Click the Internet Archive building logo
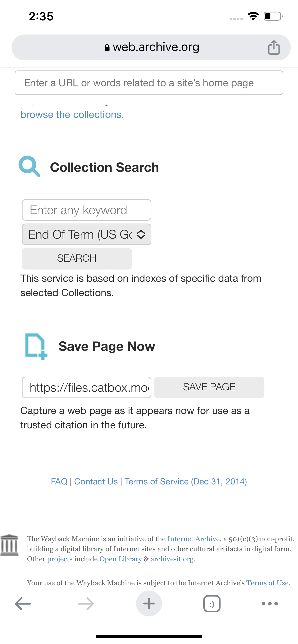The width and height of the screenshot is (298, 644). click(x=10, y=545)
